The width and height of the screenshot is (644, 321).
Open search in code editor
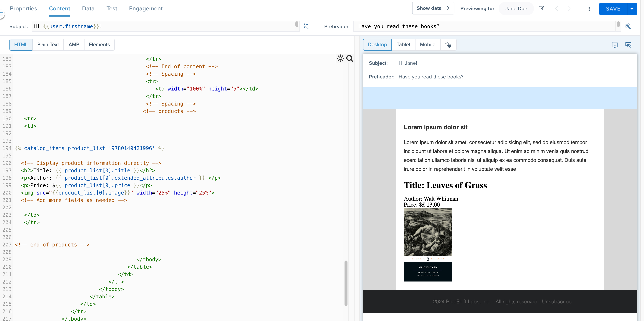point(350,58)
